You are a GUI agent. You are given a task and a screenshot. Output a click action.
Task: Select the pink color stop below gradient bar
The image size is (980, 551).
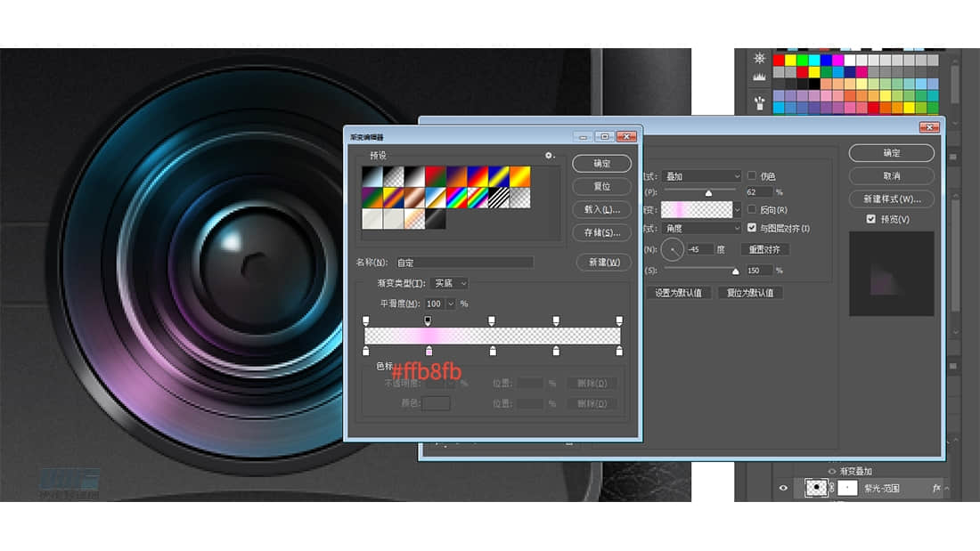[x=429, y=351]
